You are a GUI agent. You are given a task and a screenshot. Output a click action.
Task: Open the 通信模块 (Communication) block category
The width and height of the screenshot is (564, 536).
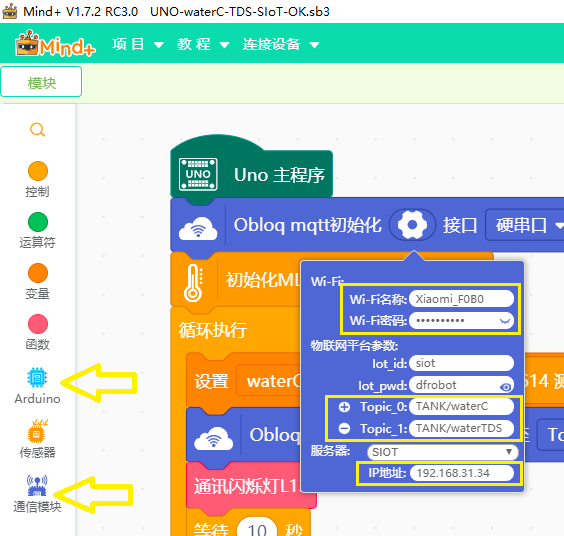[x=37, y=494]
